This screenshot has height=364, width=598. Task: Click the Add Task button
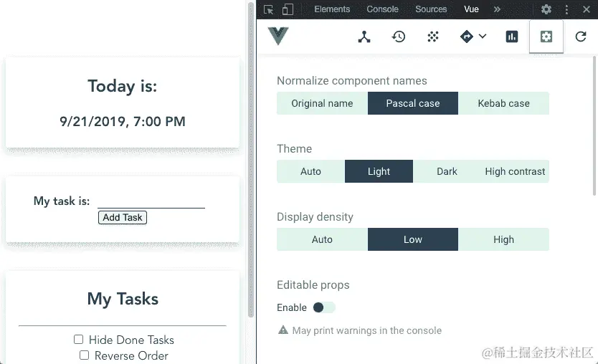[x=123, y=217]
